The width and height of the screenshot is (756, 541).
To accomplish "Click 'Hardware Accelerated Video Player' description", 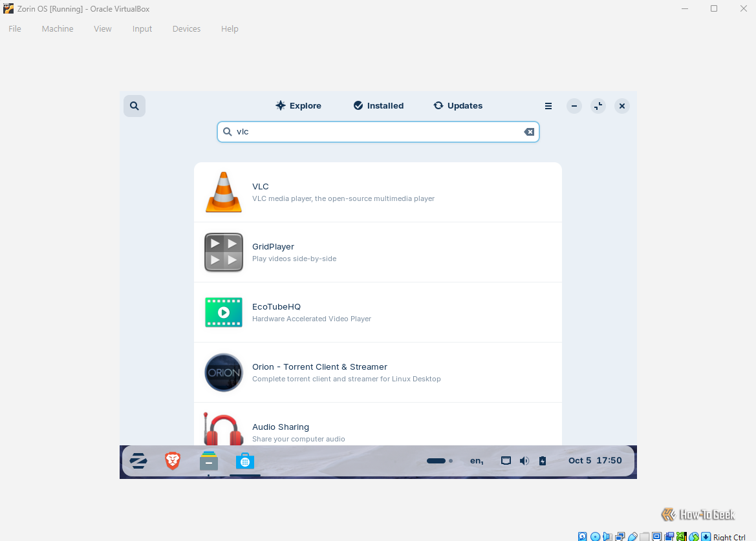I will (312, 319).
